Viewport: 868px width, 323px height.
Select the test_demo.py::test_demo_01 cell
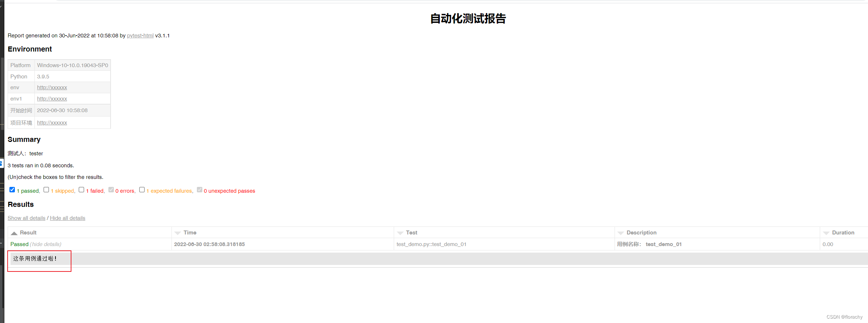pos(504,244)
